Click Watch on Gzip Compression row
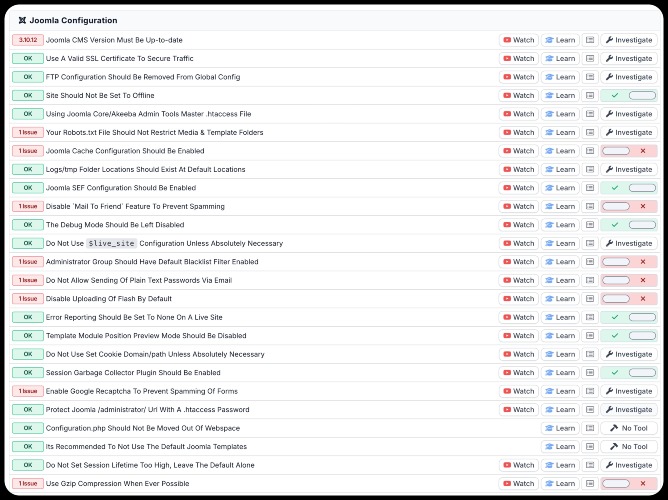668x500 pixels. click(x=518, y=484)
